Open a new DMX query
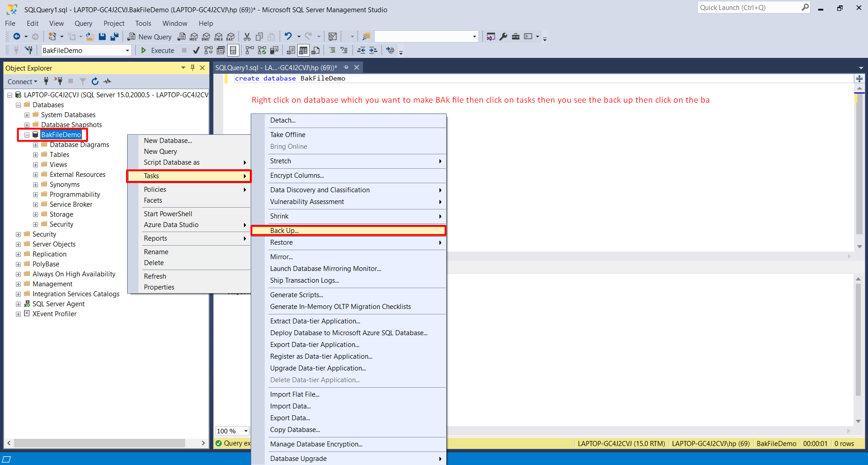The height and width of the screenshot is (465, 868). 206,37
